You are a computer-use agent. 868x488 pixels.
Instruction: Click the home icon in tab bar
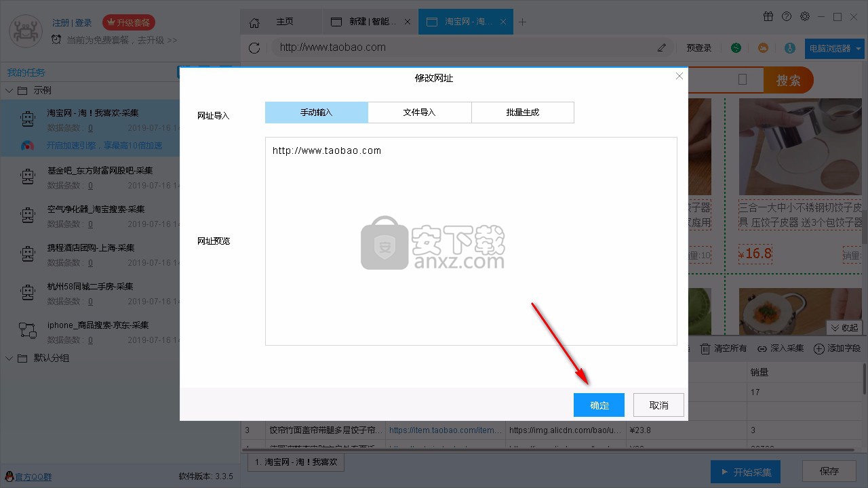[x=254, y=22]
